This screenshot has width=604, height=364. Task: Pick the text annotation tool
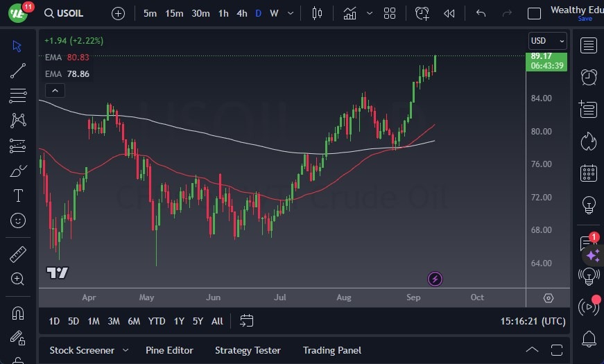pyautogui.click(x=18, y=196)
